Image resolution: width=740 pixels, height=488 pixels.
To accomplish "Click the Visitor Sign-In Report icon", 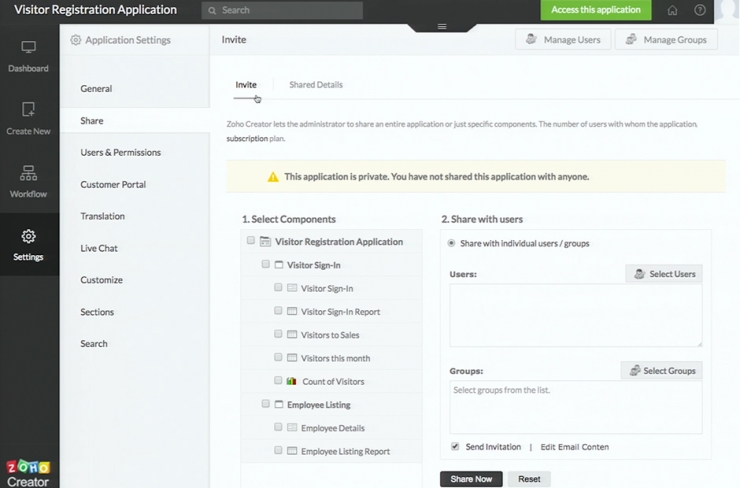I will [x=292, y=311].
